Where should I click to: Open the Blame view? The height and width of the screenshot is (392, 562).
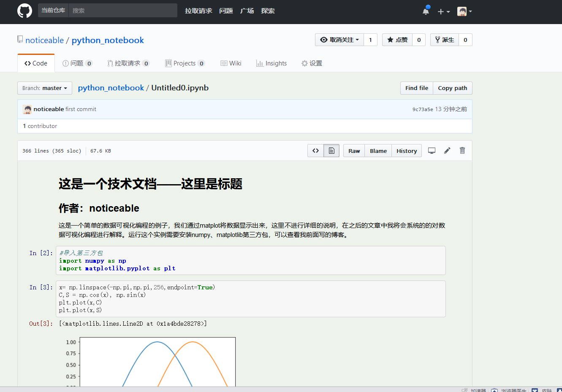(378, 151)
